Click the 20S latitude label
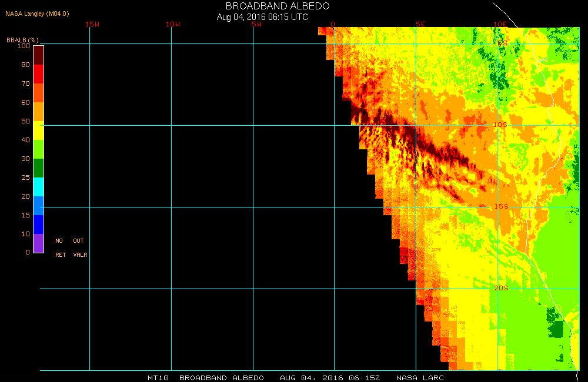This screenshot has width=588, height=382. coord(502,288)
